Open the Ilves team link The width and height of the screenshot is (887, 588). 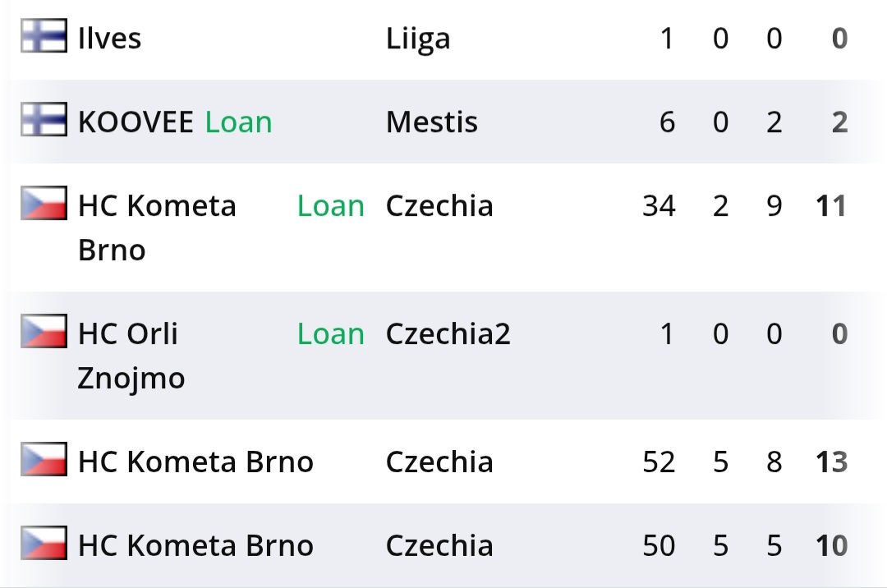109,39
